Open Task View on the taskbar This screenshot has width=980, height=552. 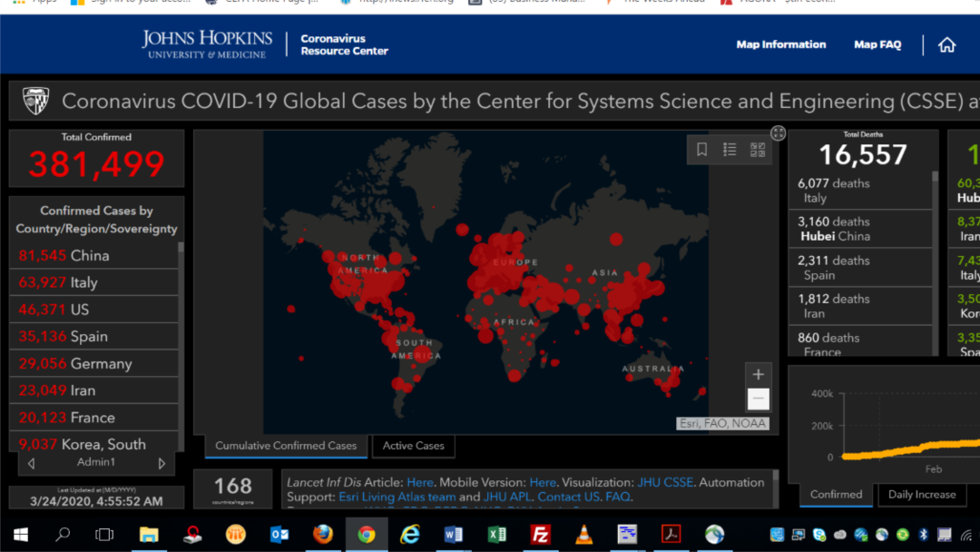coord(104,535)
